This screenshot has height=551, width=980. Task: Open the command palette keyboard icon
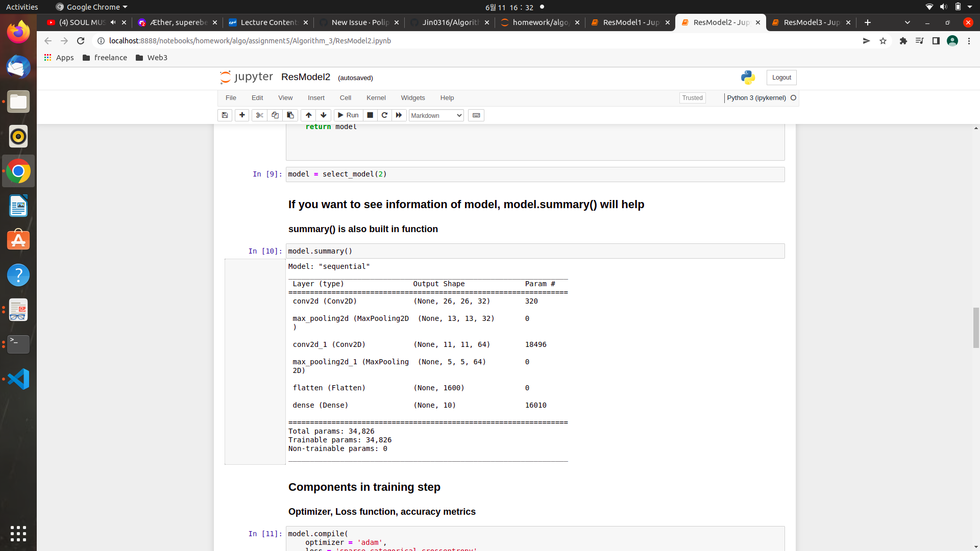(476, 115)
